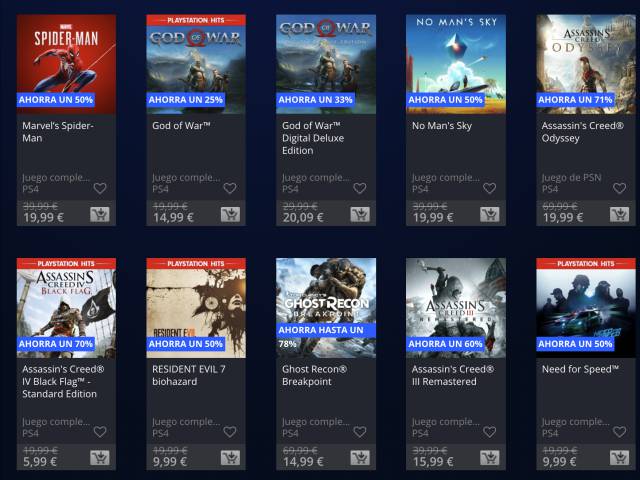Add Assassin's Creed Odyssey to cart
This screenshot has width=640, height=480.
tap(620, 214)
